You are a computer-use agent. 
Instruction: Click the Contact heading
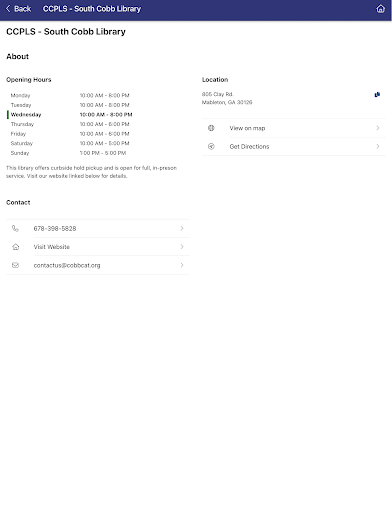(18, 202)
